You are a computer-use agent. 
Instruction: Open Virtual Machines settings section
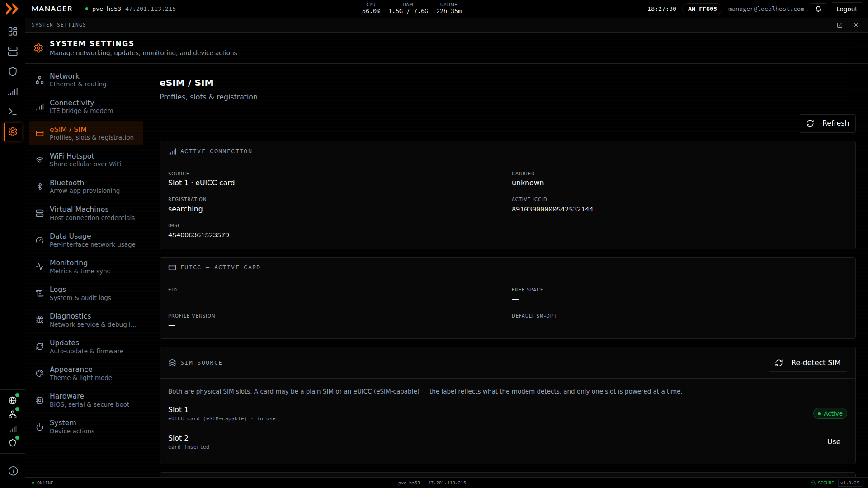tap(86, 213)
